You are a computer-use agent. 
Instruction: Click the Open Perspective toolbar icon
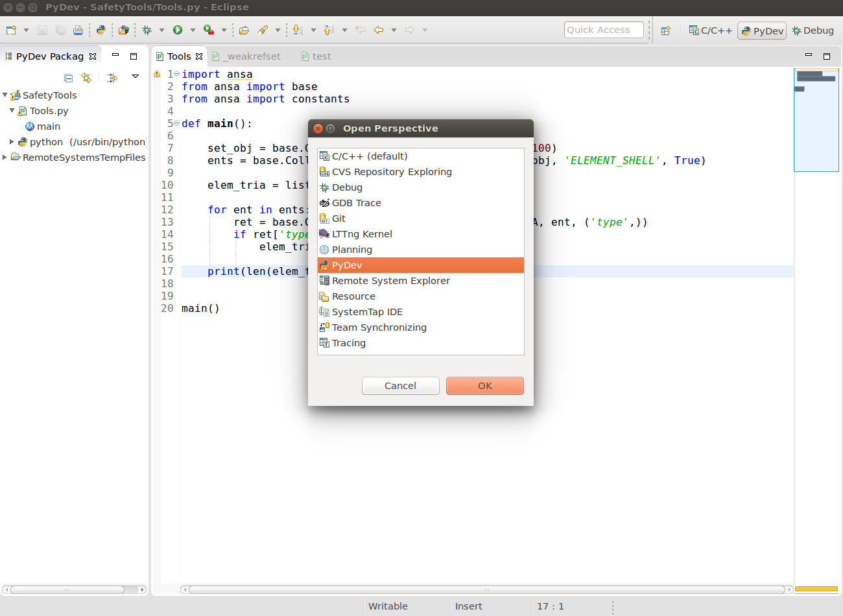click(665, 30)
